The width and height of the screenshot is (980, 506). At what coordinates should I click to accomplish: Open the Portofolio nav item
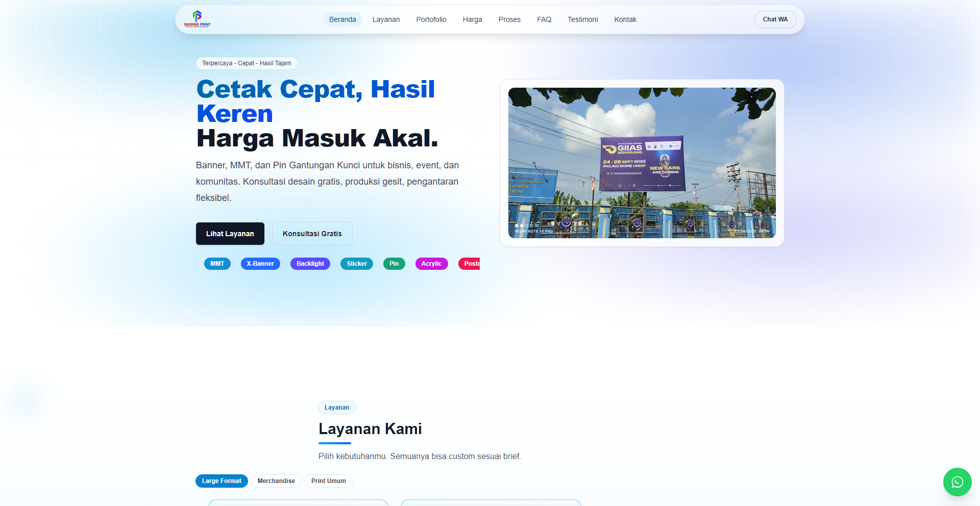click(431, 19)
